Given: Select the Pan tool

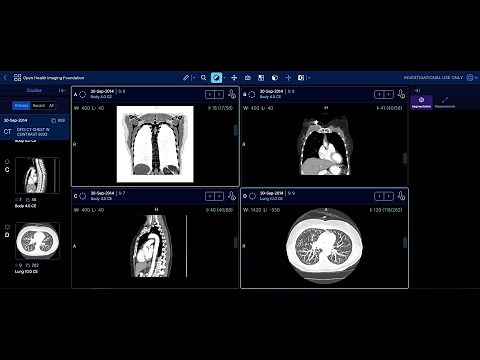Looking at the screenshot, I should pyautogui.click(x=234, y=78).
